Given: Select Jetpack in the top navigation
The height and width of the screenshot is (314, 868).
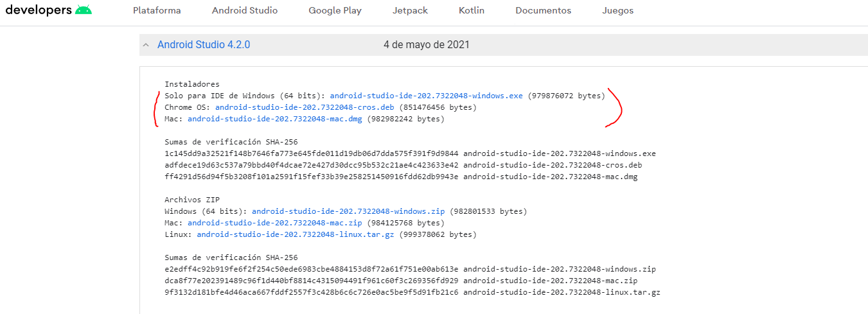Looking at the screenshot, I should (x=410, y=10).
